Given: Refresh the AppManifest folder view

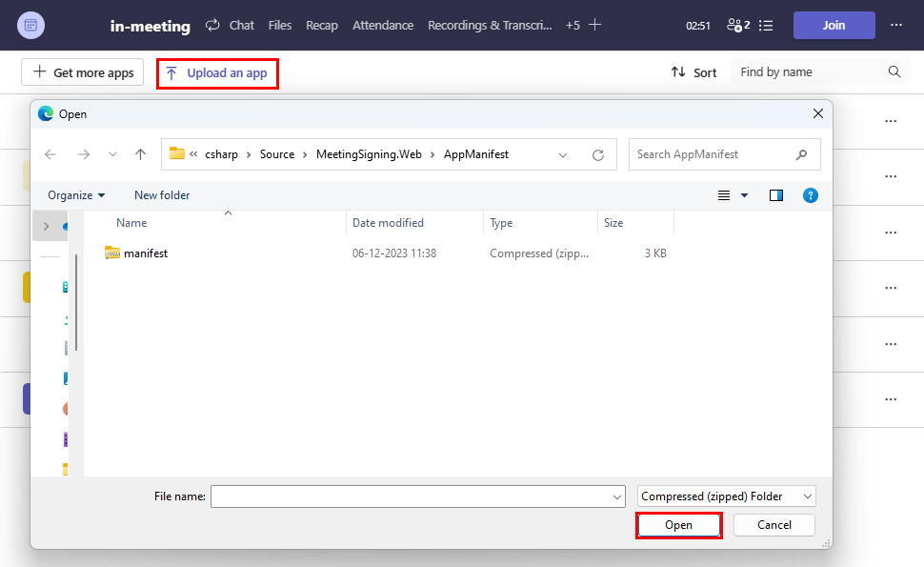Looking at the screenshot, I should 598,155.
